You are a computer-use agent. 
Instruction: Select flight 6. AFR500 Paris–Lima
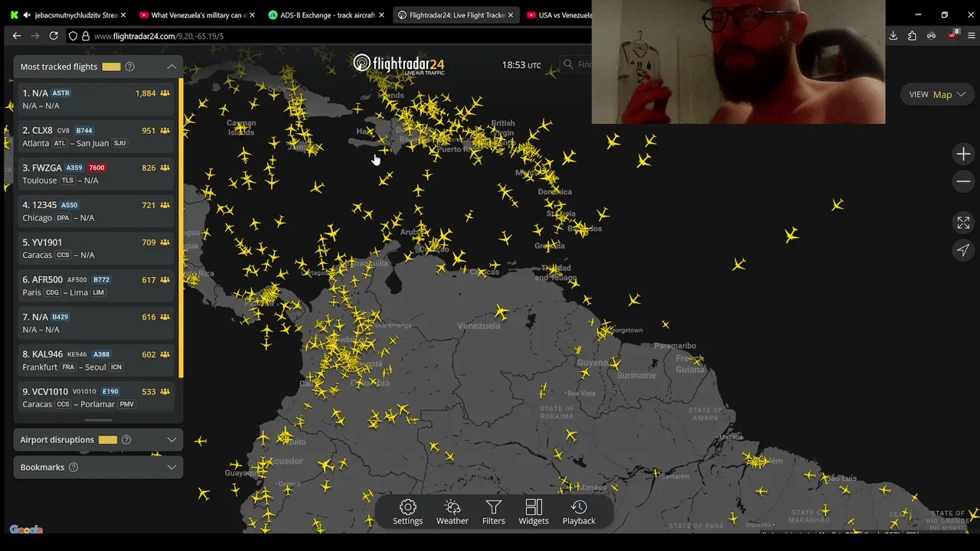pyautogui.click(x=96, y=285)
